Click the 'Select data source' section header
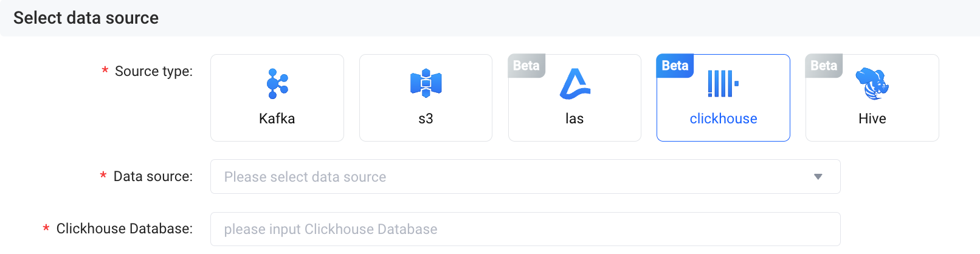Viewport: 980px width, 254px height. point(86,18)
